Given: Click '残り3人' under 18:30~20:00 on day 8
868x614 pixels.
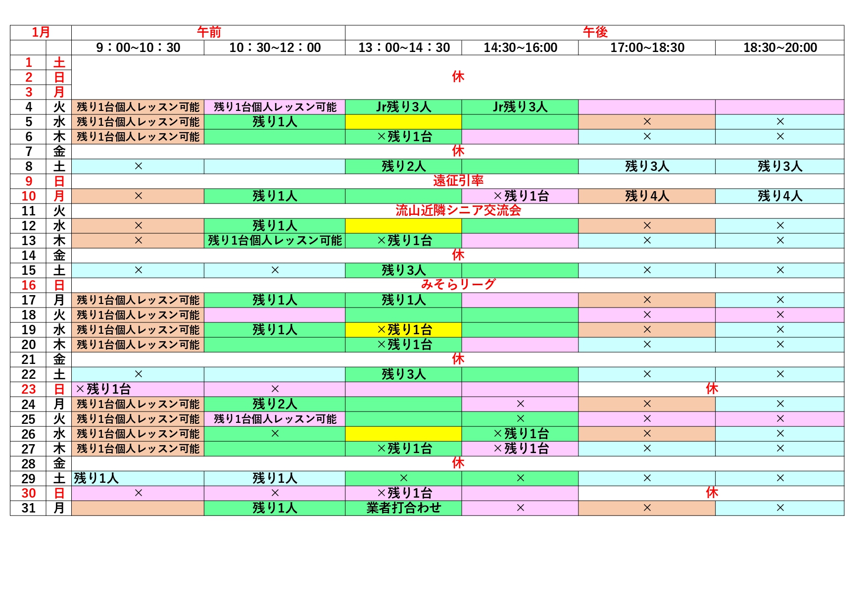Looking at the screenshot, I should coord(780,166).
